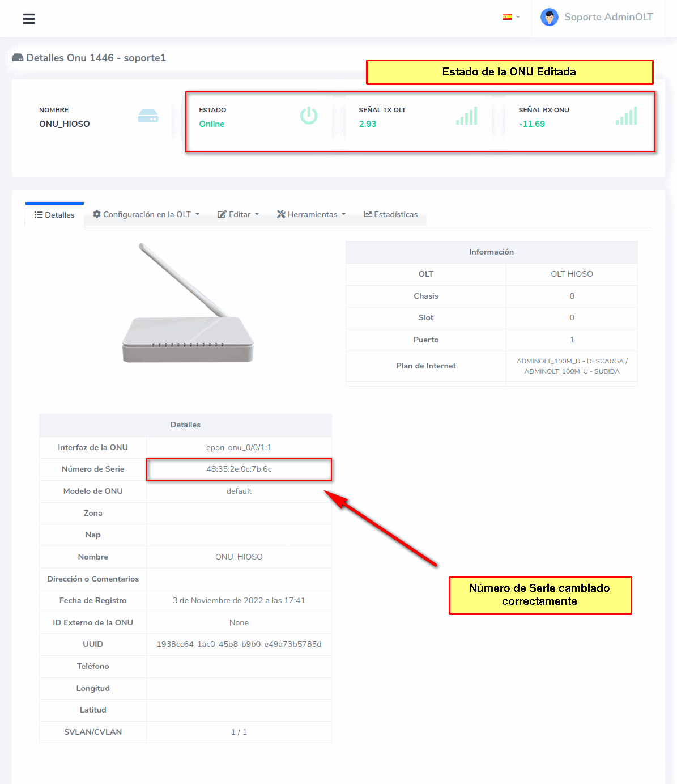The height and width of the screenshot is (784, 677).
Task: Expand the Editar dropdown menu
Action: click(238, 214)
